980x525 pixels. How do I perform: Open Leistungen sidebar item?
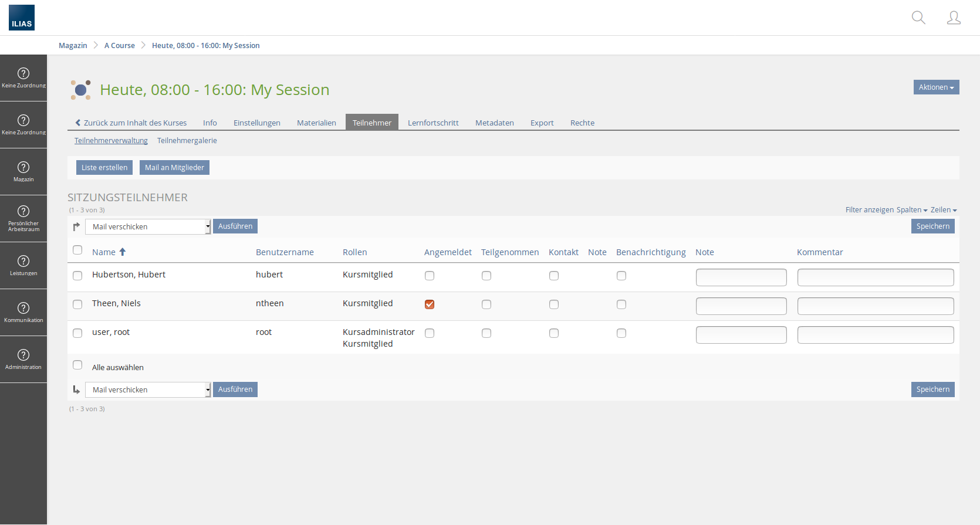tap(23, 265)
